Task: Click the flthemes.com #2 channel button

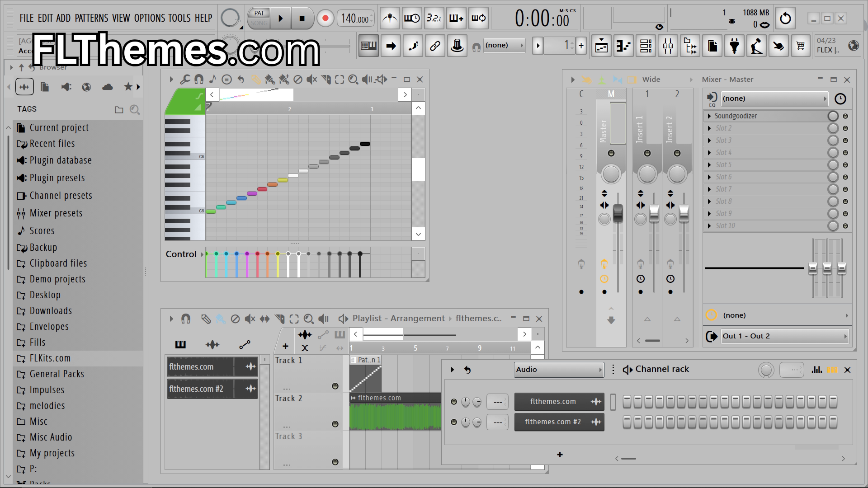Action: (x=559, y=422)
